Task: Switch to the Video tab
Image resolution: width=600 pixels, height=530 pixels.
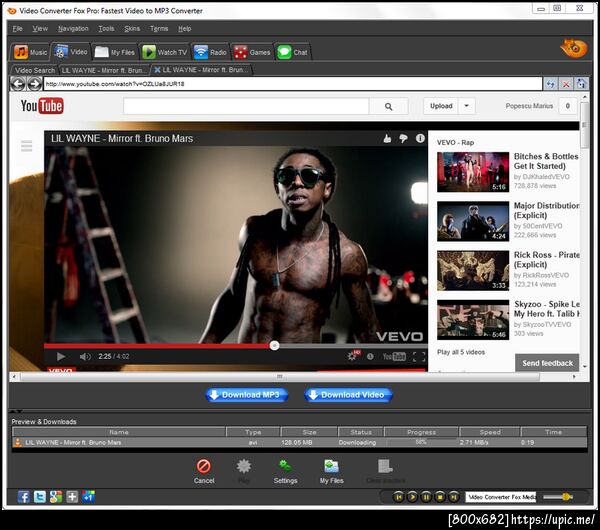Action: click(x=71, y=52)
